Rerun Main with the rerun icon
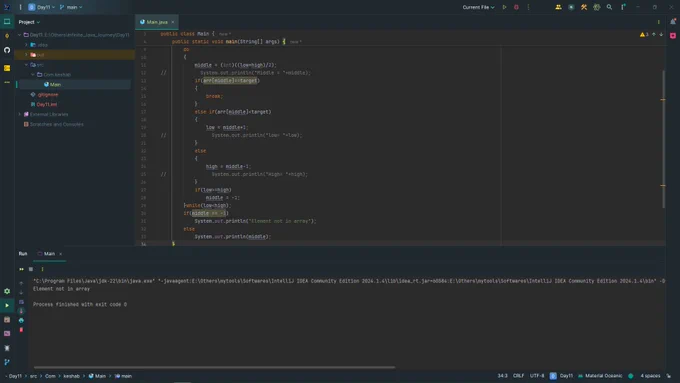680x383 pixels. pyautogui.click(x=21, y=269)
